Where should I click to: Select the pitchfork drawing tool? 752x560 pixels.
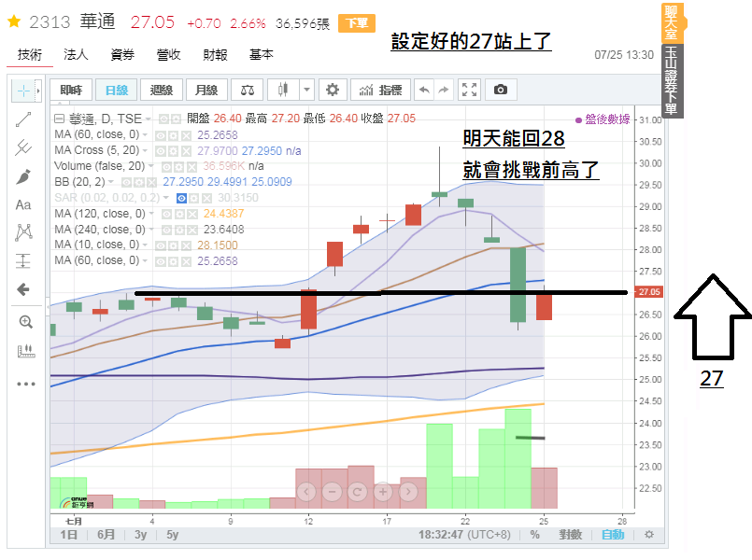(x=23, y=147)
